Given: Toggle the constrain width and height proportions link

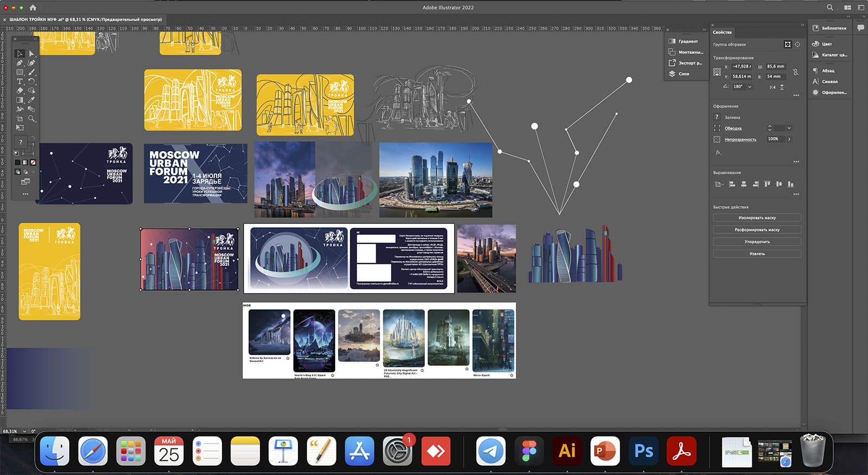Looking at the screenshot, I should (795, 72).
